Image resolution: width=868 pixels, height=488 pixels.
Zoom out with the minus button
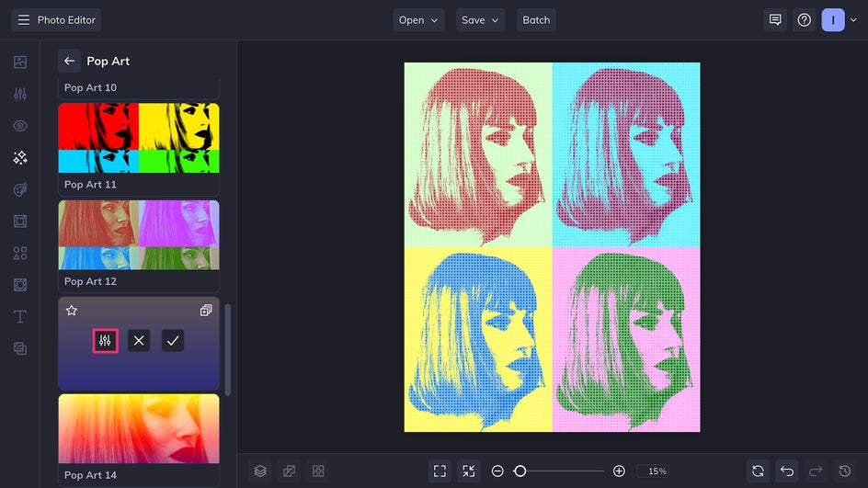point(497,471)
